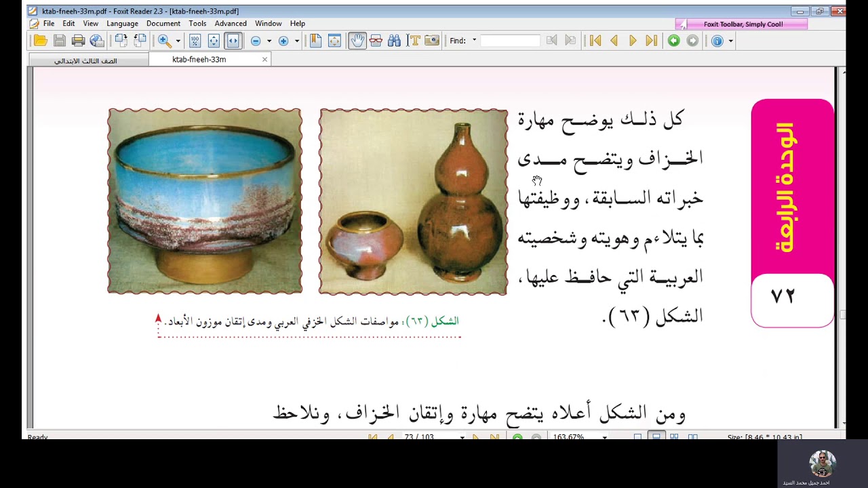Viewport: 868px width, 488px height.
Task: Select the Zoom In magnifier tool
Action: 165,41
